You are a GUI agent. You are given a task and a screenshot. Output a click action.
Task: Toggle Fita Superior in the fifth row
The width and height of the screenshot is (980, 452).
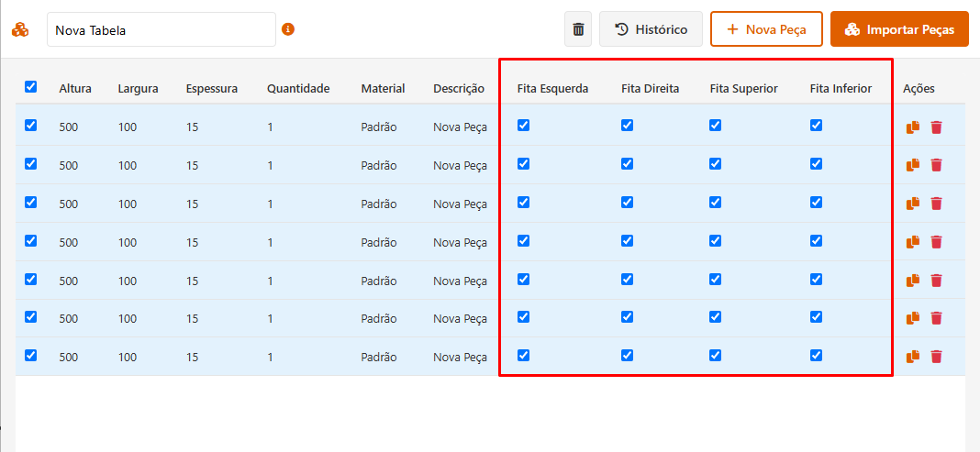716,279
